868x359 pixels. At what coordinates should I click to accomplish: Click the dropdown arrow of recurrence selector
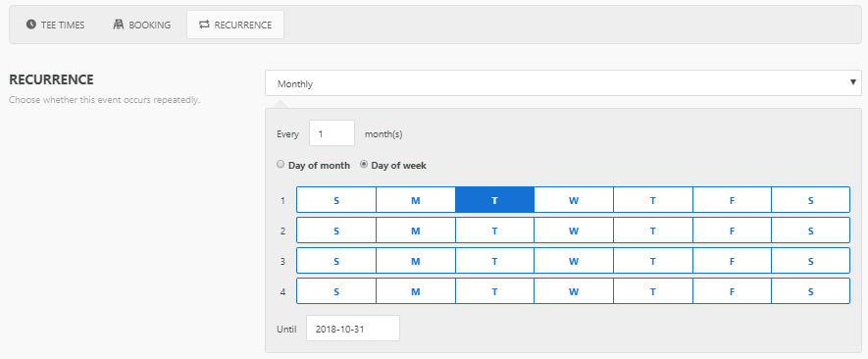coord(853,82)
